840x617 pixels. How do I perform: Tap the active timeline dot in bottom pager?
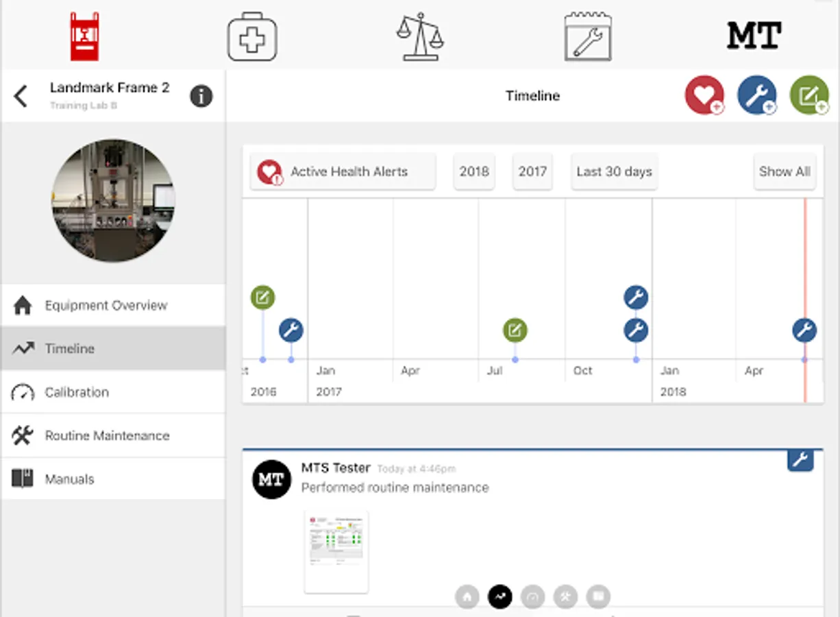500,597
